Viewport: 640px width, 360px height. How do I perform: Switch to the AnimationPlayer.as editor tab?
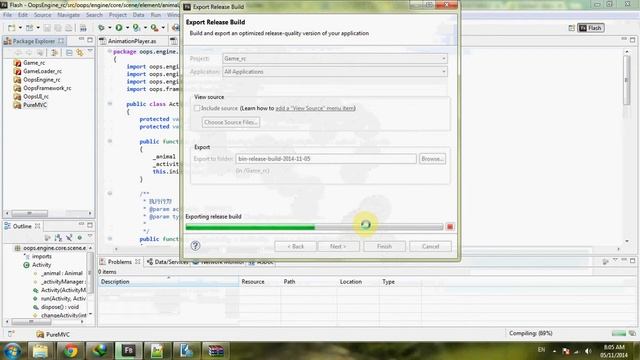[x=132, y=41]
